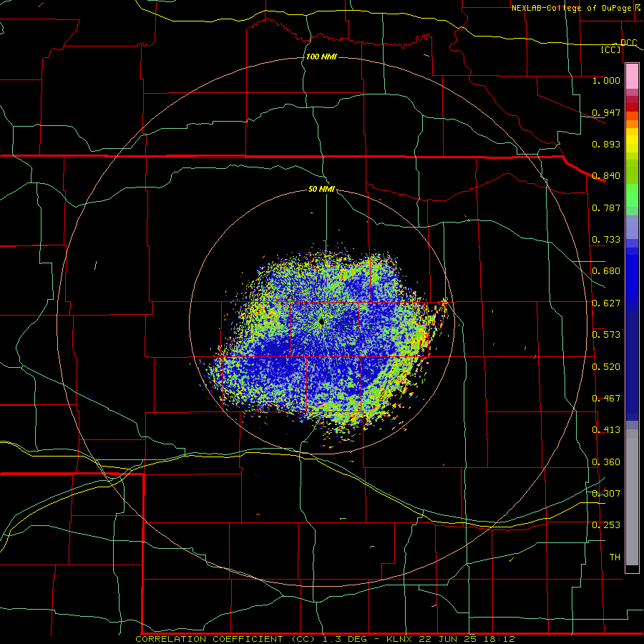644x644 pixels.
Task: Click the 0.680 color scale value
Action: coord(606,271)
